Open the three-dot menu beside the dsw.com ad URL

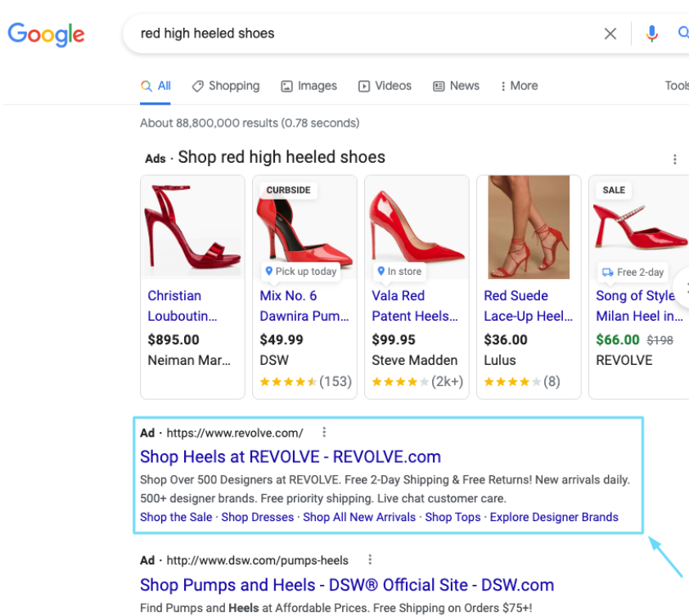tap(370, 560)
